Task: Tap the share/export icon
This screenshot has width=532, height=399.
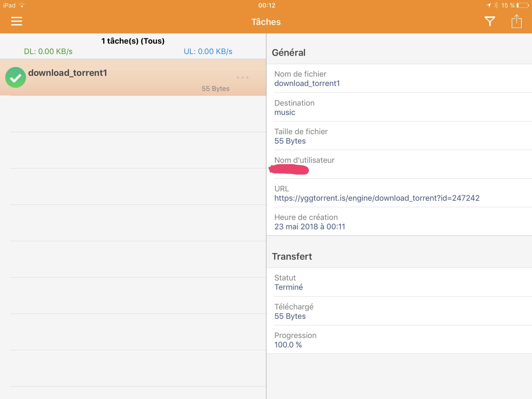Action: (x=516, y=21)
